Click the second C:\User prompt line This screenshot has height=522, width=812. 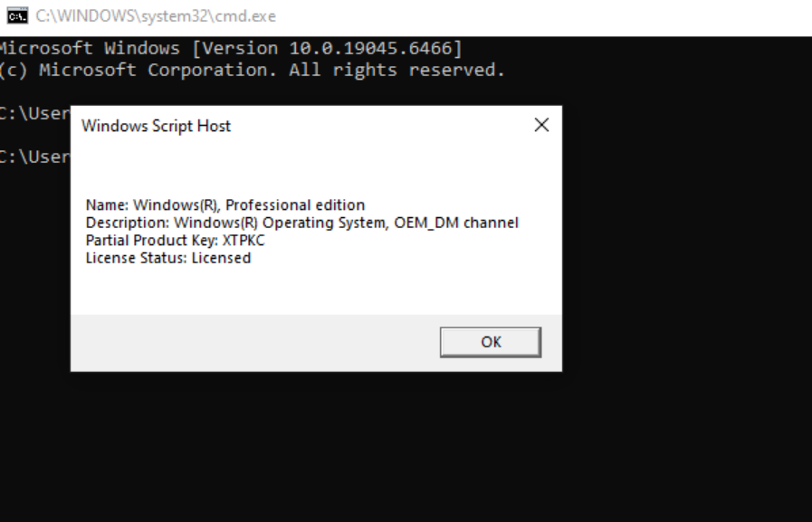click(x=34, y=157)
